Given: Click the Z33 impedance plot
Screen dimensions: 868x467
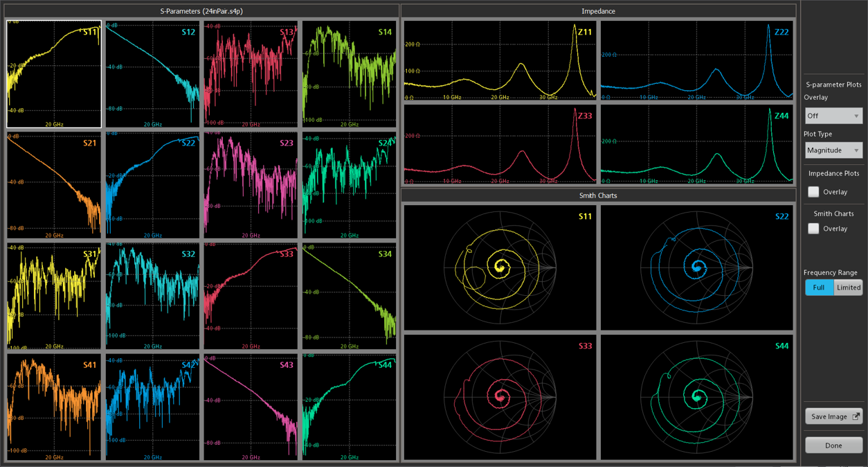Looking at the screenshot, I should (x=500, y=145).
